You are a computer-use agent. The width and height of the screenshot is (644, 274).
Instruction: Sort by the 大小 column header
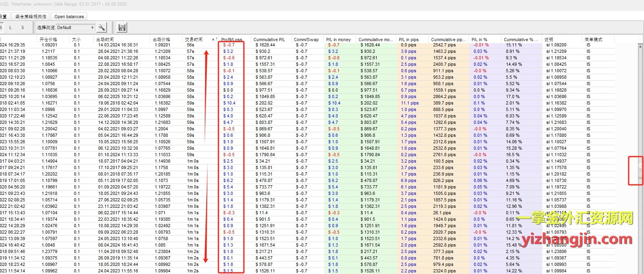76,40
